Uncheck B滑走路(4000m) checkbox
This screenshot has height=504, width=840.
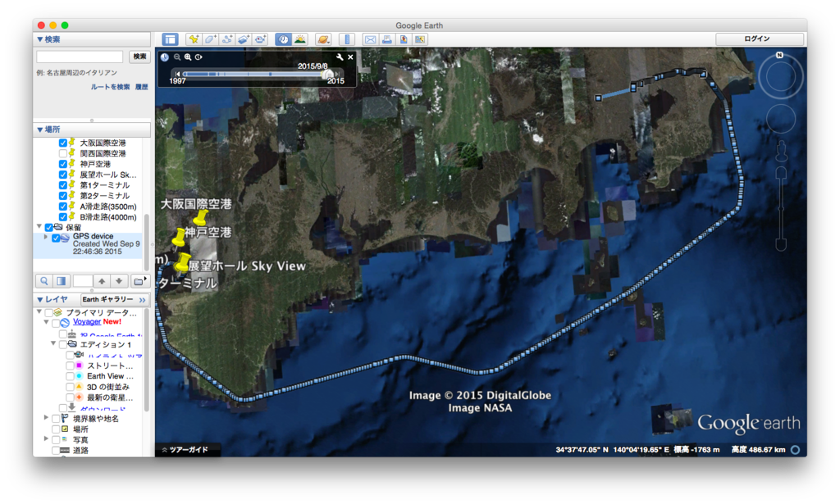pyautogui.click(x=62, y=217)
